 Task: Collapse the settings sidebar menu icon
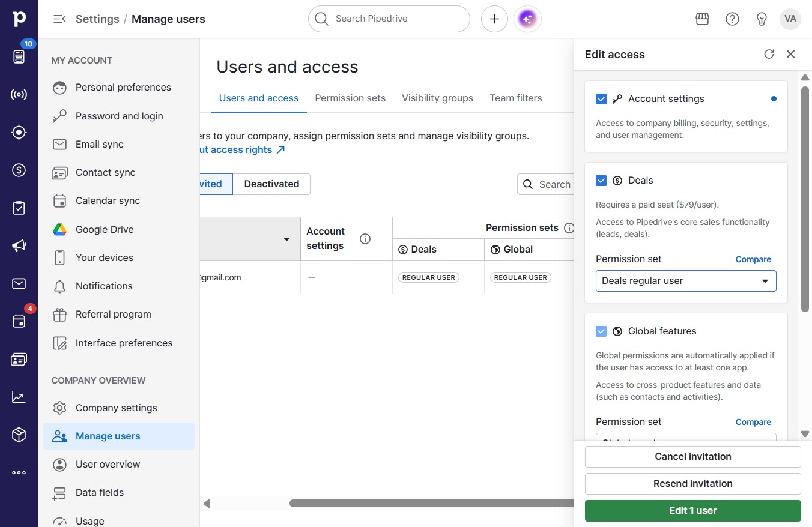tap(59, 19)
